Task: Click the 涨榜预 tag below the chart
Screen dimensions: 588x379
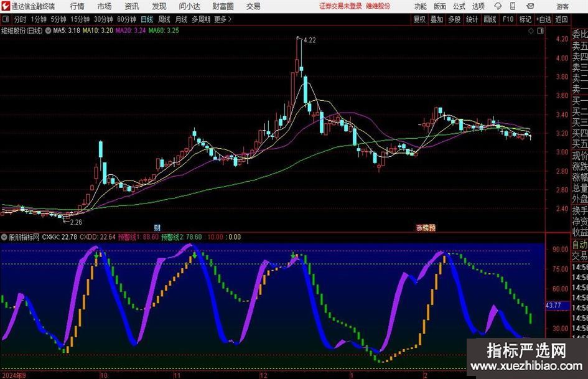Action: click(426, 227)
